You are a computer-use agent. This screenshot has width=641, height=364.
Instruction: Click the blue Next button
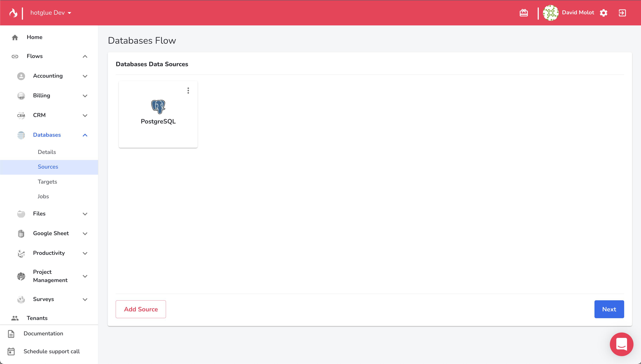click(x=609, y=309)
